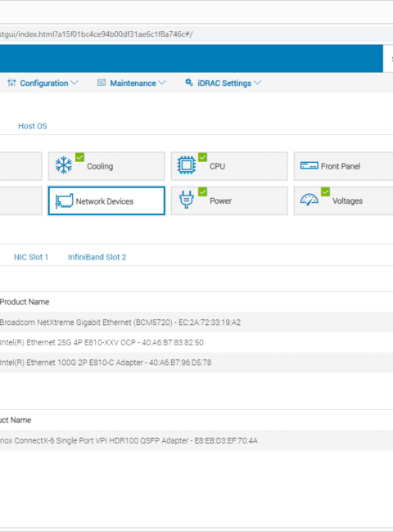Click the green checkmark on Power
Screen dimensions: 393x532
(202, 192)
